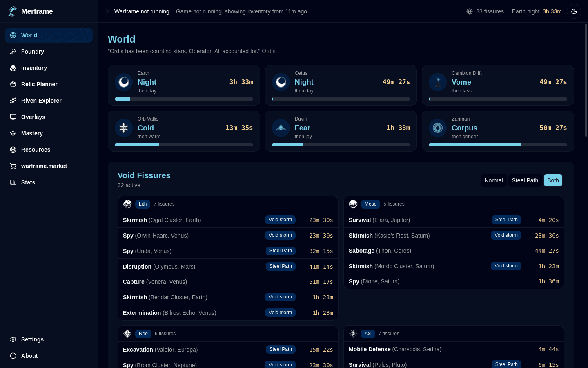
Task: Click the Neo tier badge
Action: (x=143, y=334)
